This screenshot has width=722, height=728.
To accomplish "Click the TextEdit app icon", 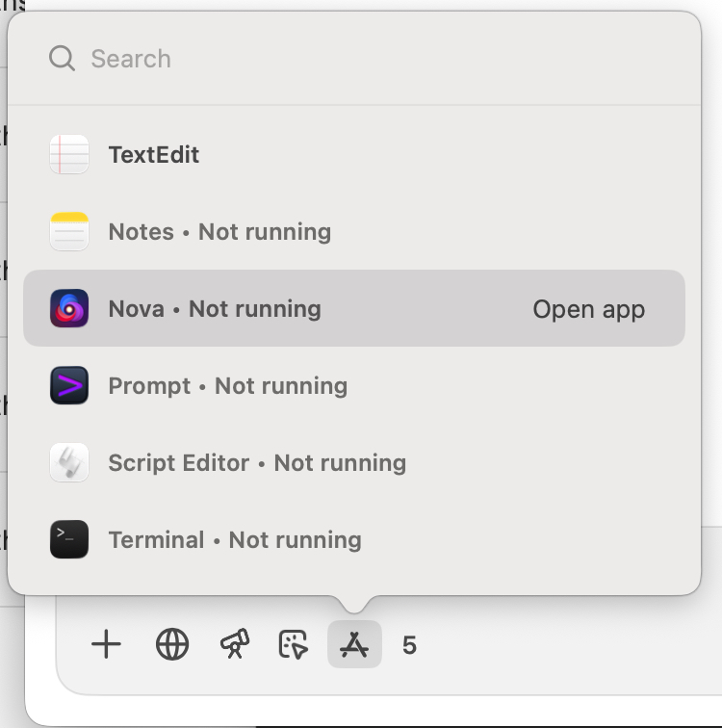I will pos(69,155).
